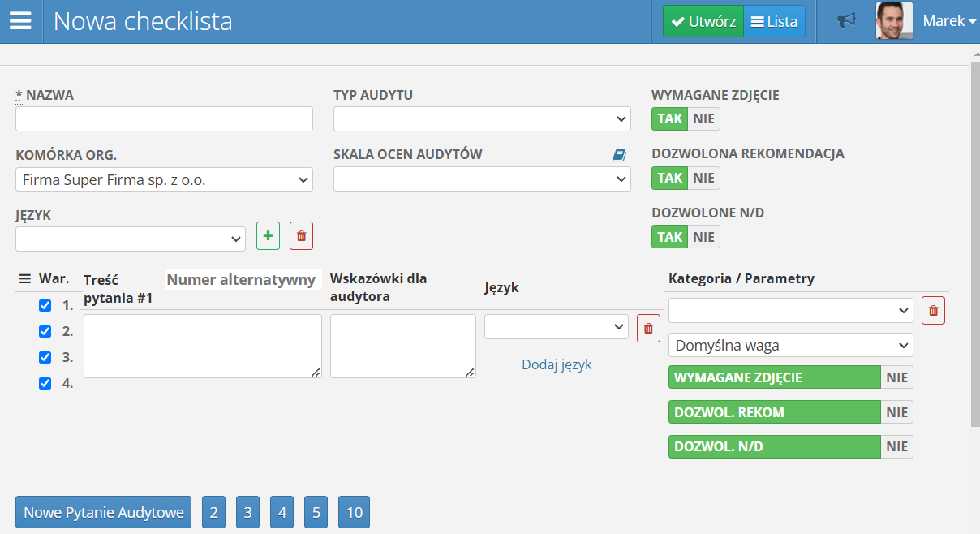Image resolution: width=980 pixels, height=534 pixels.
Task: Click the list icon beside War. column header
Action: coord(24,279)
